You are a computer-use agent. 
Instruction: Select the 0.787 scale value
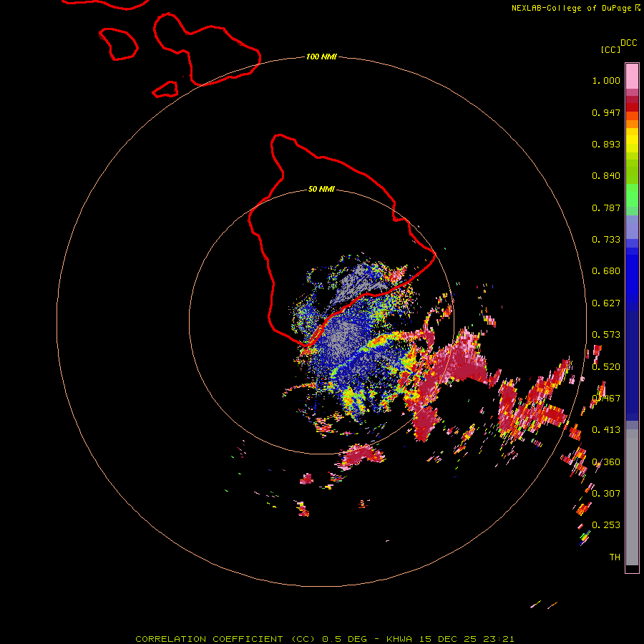click(x=606, y=208)
